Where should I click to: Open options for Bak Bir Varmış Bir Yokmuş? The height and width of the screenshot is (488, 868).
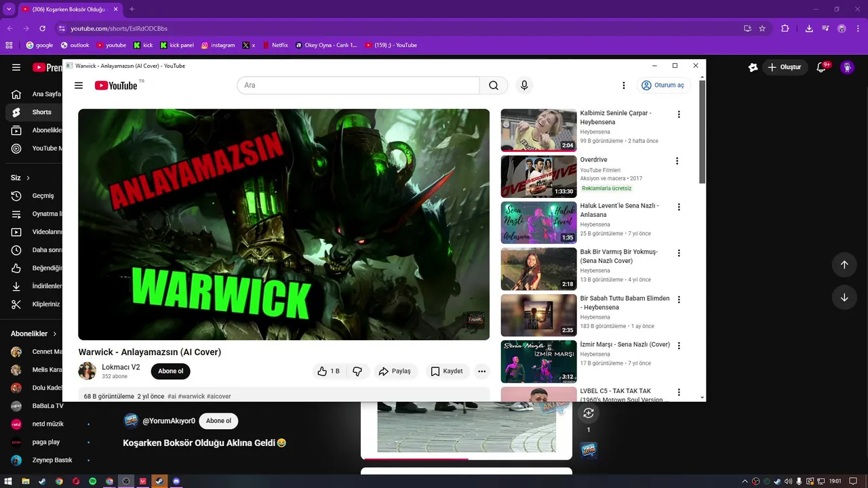pos(679,253)
